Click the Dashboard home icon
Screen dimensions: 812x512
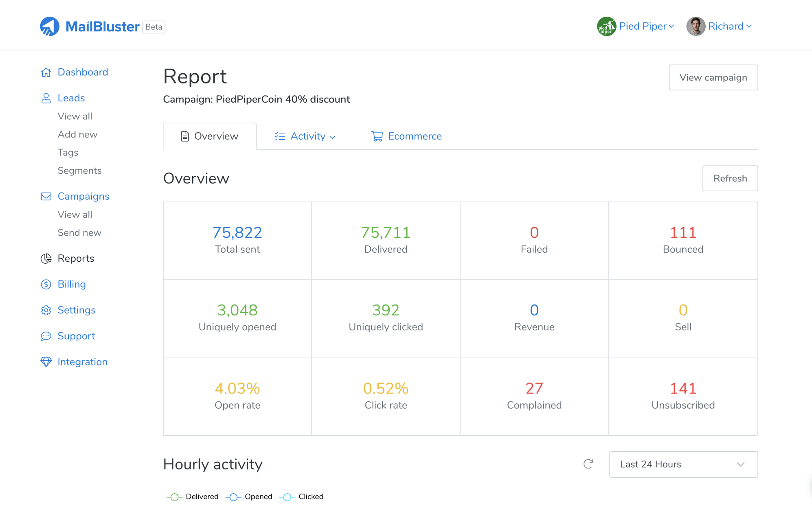(x=46, y=72)
